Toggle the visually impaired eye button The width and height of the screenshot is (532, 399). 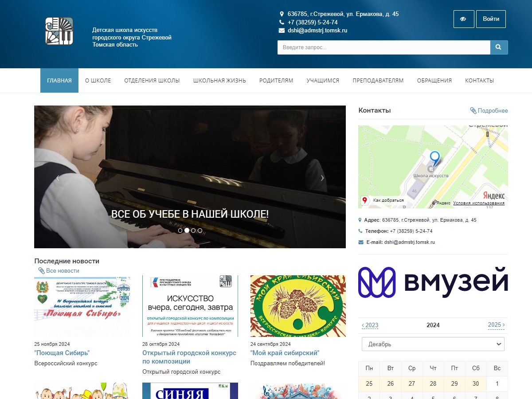pyautogui.click(x=464, y=19)
